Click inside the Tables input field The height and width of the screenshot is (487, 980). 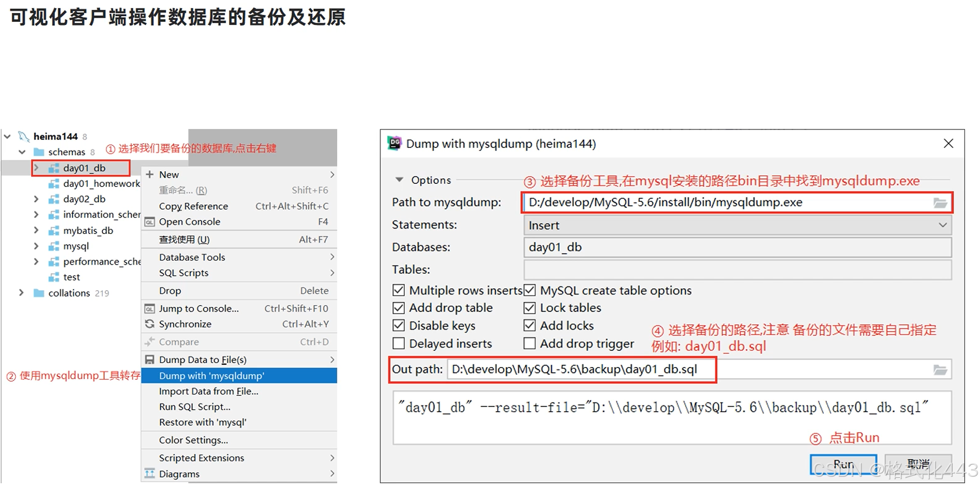735,270
